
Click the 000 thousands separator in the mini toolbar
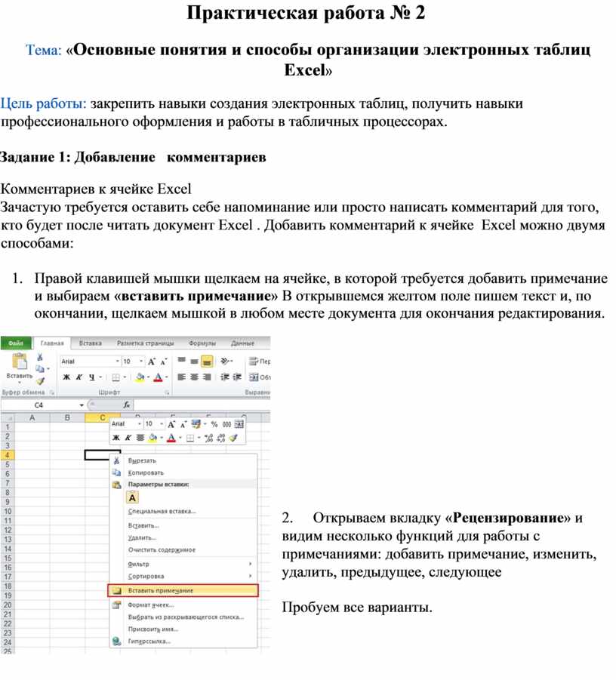(227, 425)
